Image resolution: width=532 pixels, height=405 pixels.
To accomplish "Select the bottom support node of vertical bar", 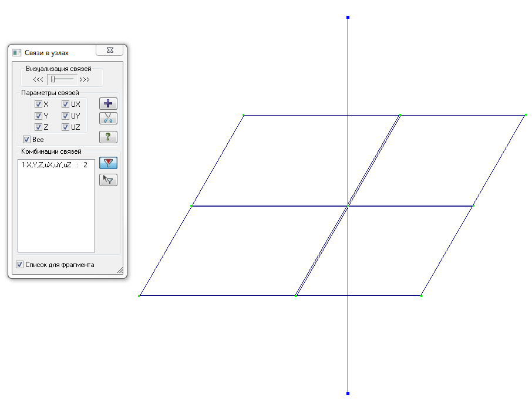I will click(x=348, y=393).
